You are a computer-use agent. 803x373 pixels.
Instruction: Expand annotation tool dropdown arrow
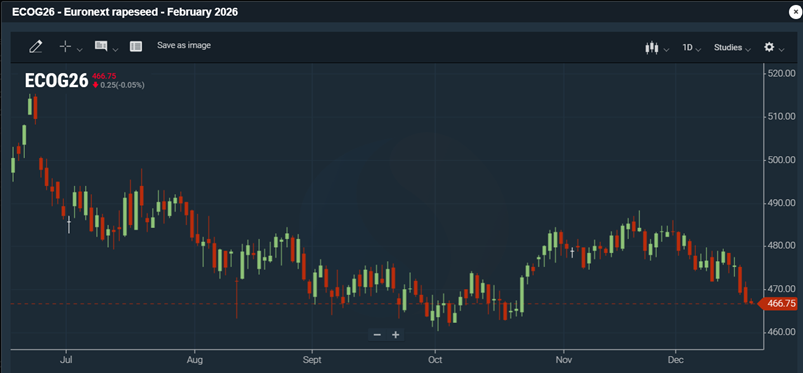(x=115, y=50)
